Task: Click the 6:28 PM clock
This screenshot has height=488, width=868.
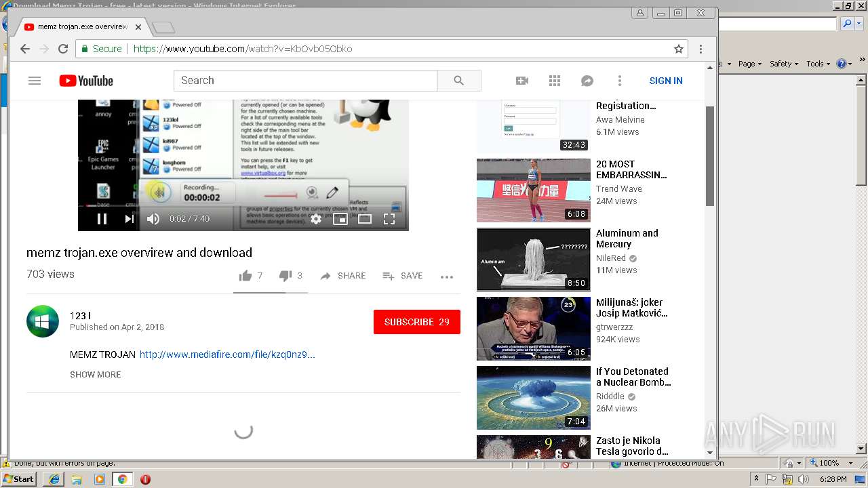Action: coord(833,479)
